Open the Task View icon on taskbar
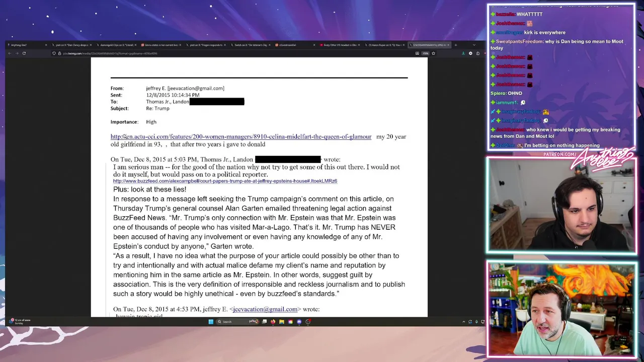This screenshot has height=362, width=644. (x=265, y=322)
